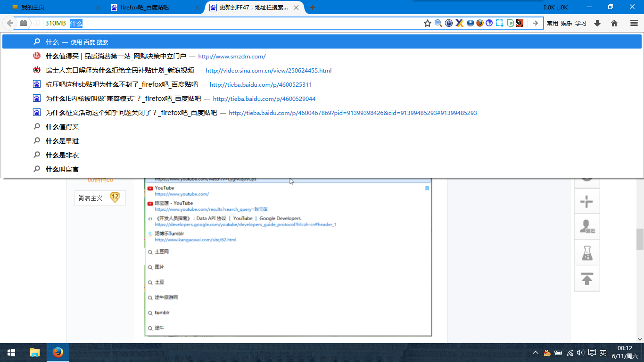
Task: Click the folder icon beside the Back button
Action: [x=24, y=23]
